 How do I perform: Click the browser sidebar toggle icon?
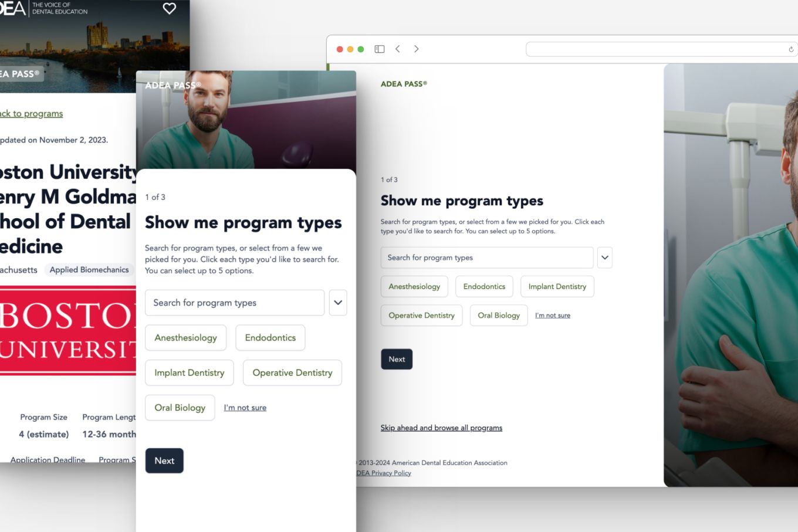[x=380, y=49]
